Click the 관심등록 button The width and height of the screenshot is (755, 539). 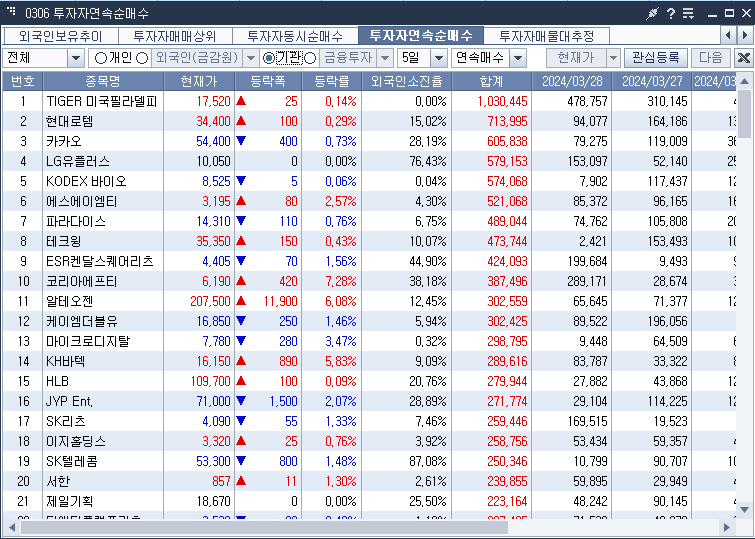[655, 58]
